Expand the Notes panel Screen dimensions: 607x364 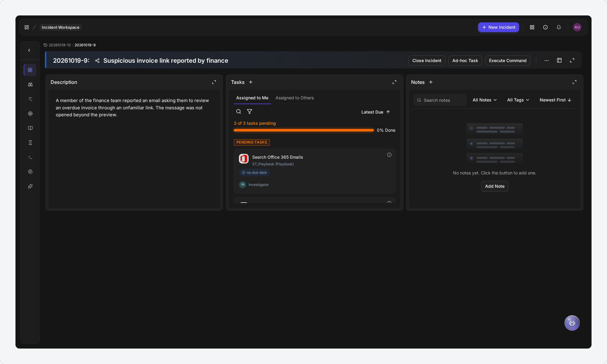pyautogui.click(x=575, y=82)
